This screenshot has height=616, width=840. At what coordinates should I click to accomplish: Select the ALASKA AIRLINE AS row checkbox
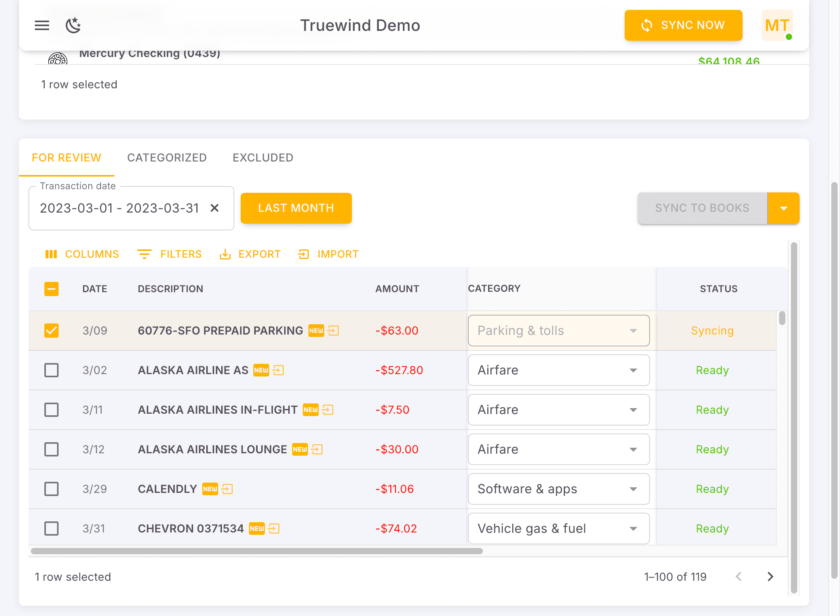(x=51, y=370)
